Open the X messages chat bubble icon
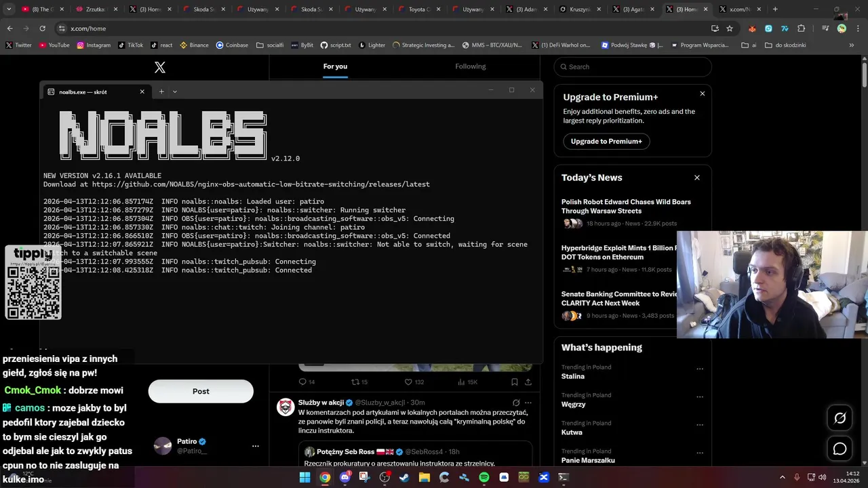Viewport: 868px width, 488px height. pyautogui.click(x=840, y=449)
